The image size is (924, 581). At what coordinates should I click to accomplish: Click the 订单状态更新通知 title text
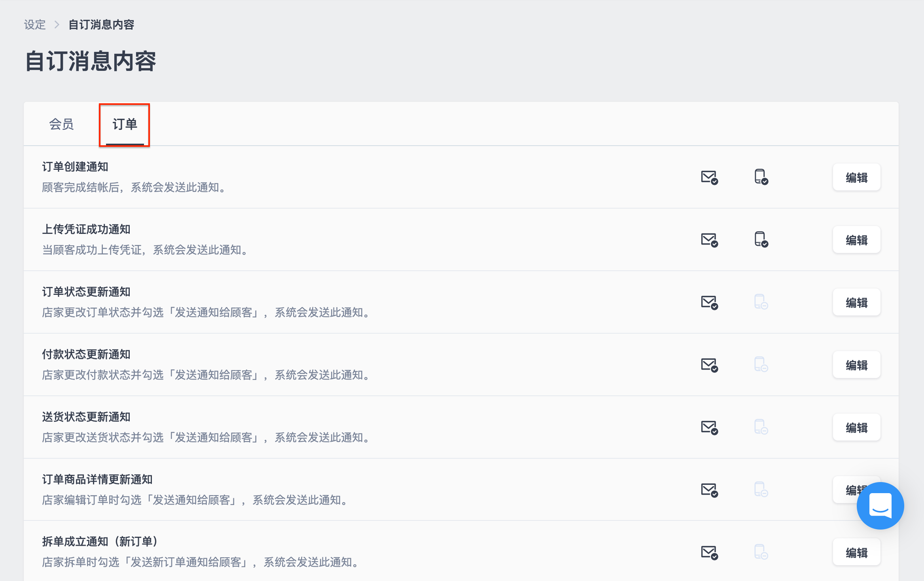[x=86, y=292]
